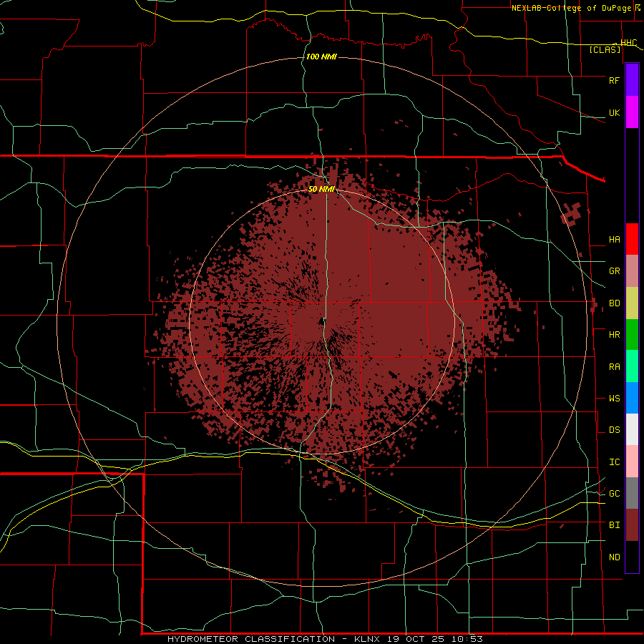The image size is (644, 644).
Task: Click the HR legend label
Action: point(614,335)
